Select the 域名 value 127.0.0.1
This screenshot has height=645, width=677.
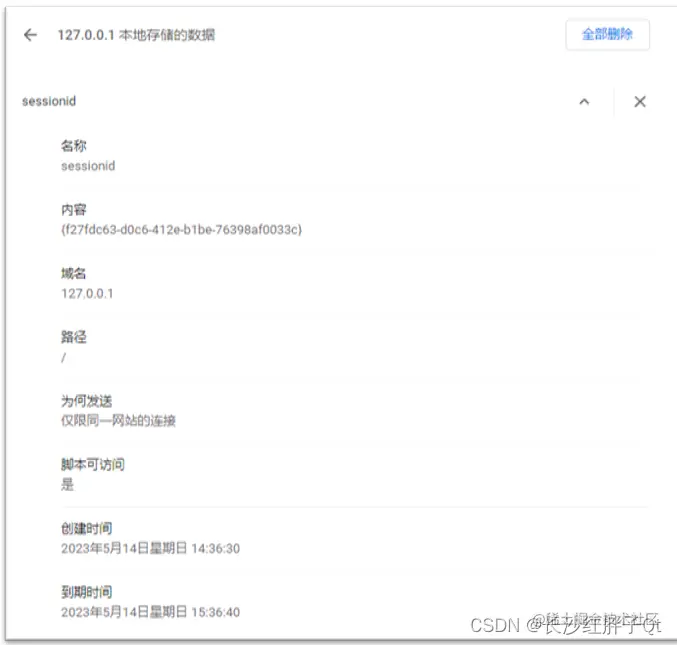pyautogui.click(x=87, y=294)
